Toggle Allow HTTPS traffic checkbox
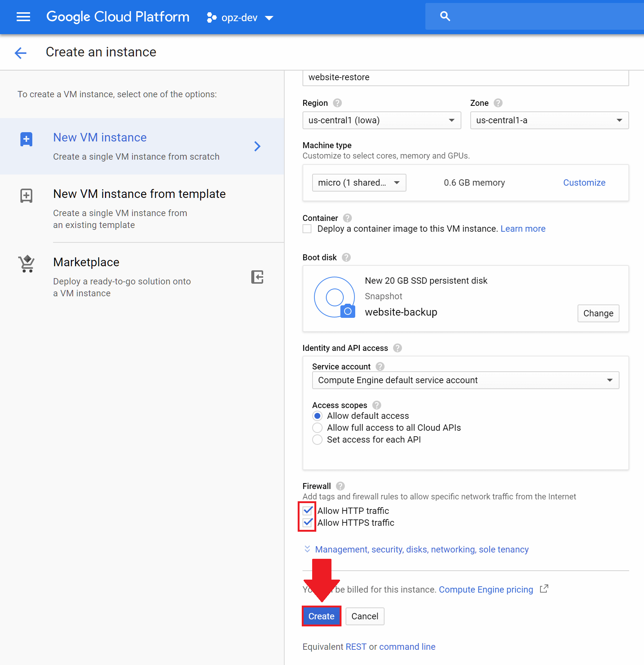Viewport: 644px width, 665px height. click(x=307, y=523)
